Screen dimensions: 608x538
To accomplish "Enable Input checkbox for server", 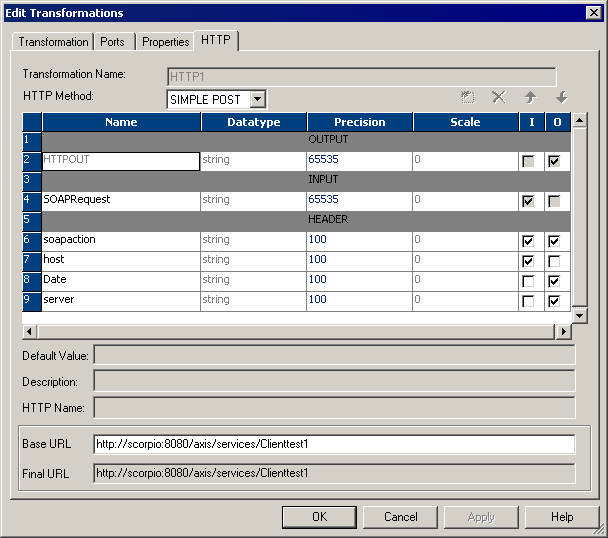I will [x=528, y=301].
